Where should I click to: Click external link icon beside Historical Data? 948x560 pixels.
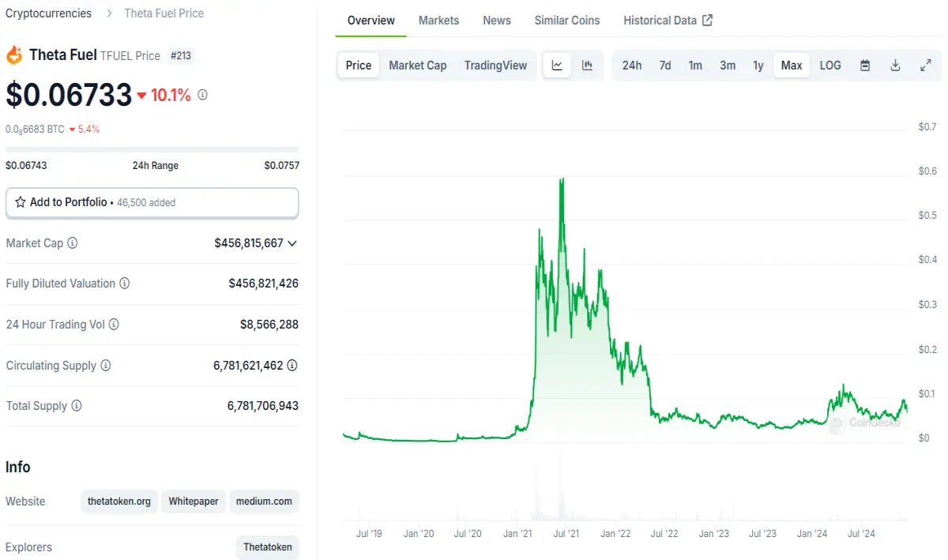pyautogui.click(x=707, y=21)
